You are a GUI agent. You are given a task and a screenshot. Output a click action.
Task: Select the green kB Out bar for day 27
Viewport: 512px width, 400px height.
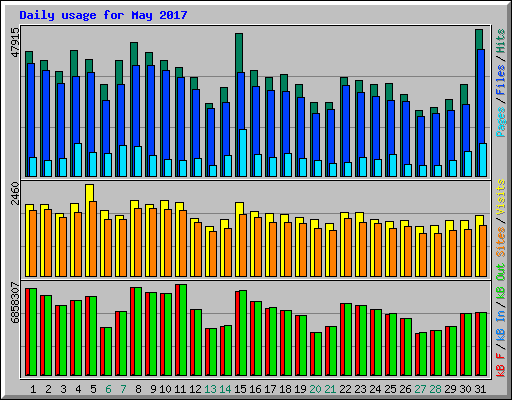pyautogui.click(x=423, y=354)
